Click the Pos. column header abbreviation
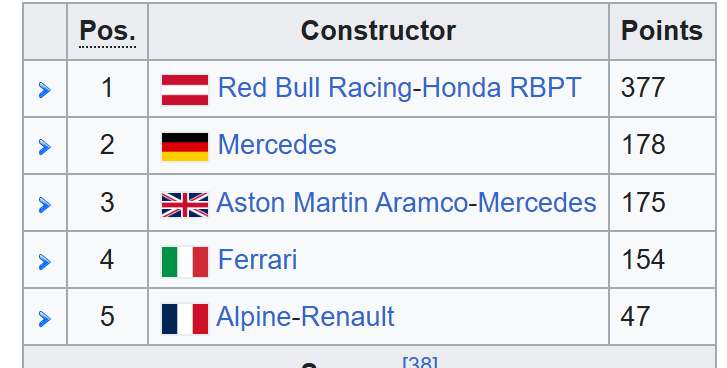 point(107,32)
